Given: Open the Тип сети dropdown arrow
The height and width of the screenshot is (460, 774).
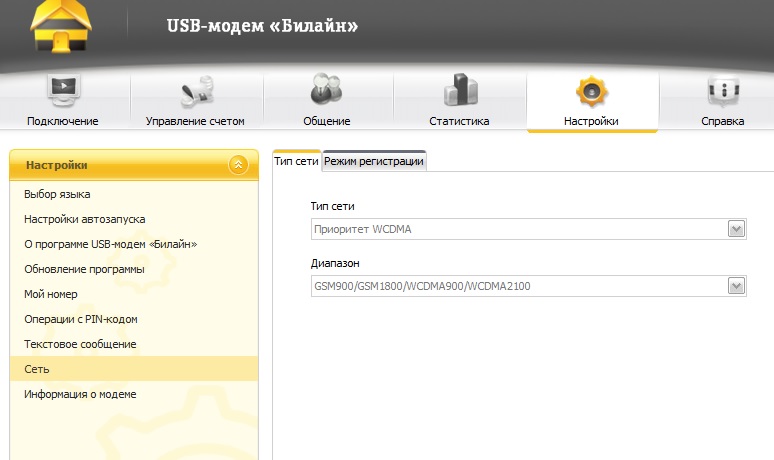Looking at the screenshot, I should click(x=736, y=229).
